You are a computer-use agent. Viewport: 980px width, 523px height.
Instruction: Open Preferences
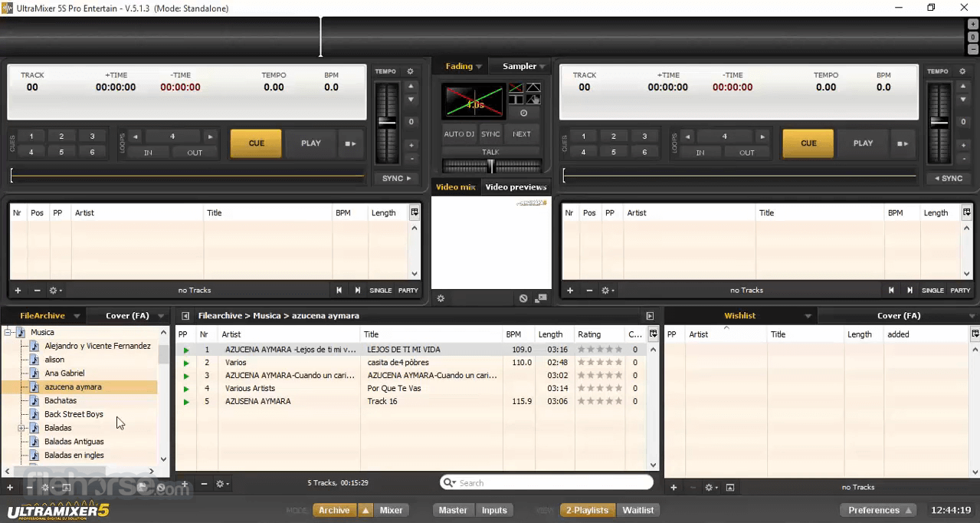[x=878, y=510]
